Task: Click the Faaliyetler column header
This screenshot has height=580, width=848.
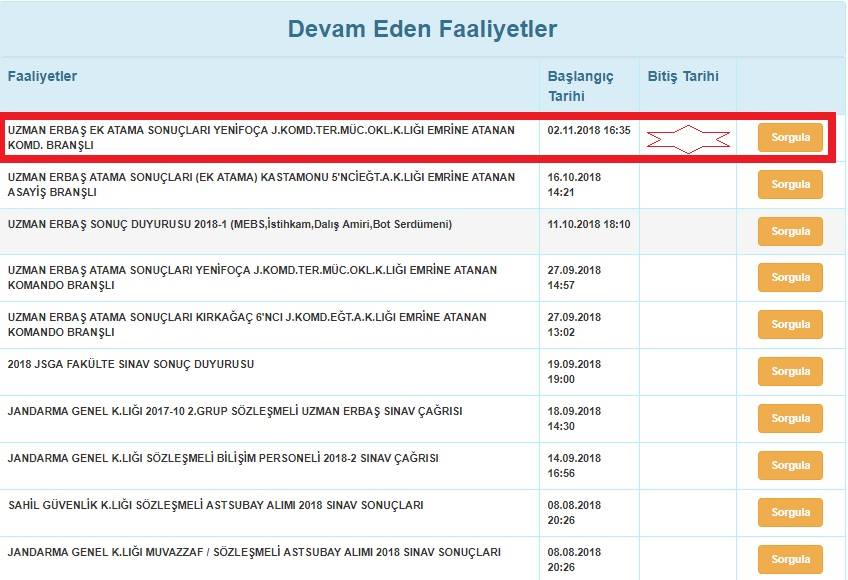Action: click(42, 76)
